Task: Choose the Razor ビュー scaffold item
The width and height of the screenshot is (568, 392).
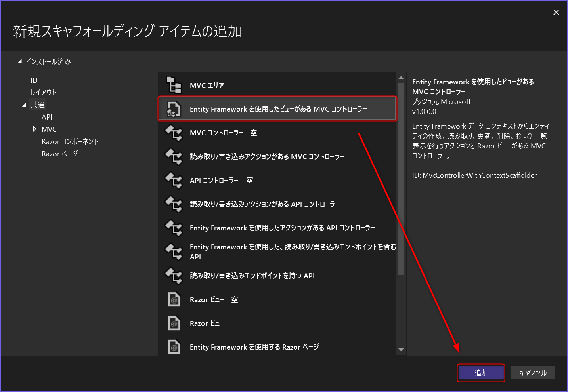Action: coord(207,323)
